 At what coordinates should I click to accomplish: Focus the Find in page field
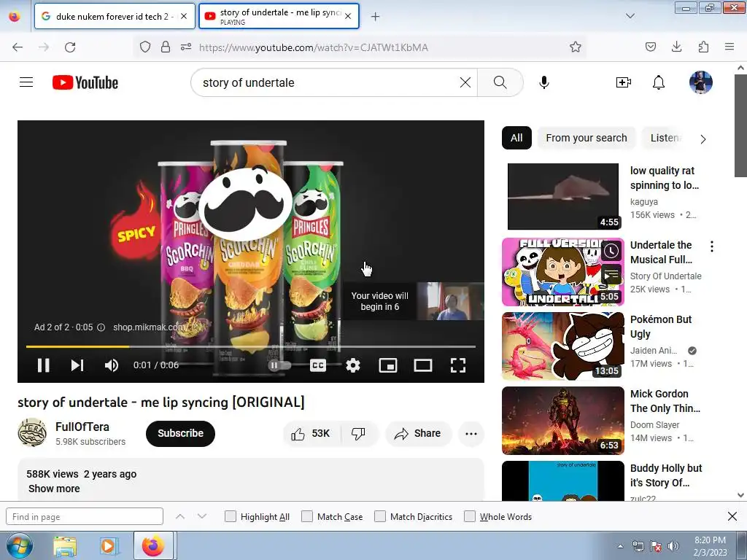coord(85,517)
